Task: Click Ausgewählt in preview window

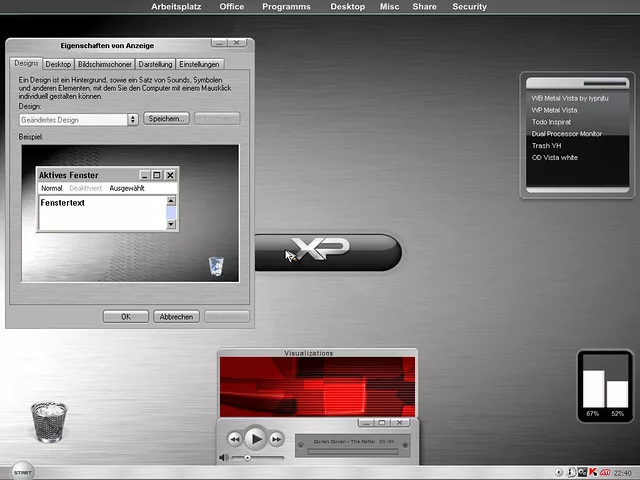Action: coord(127,188)
